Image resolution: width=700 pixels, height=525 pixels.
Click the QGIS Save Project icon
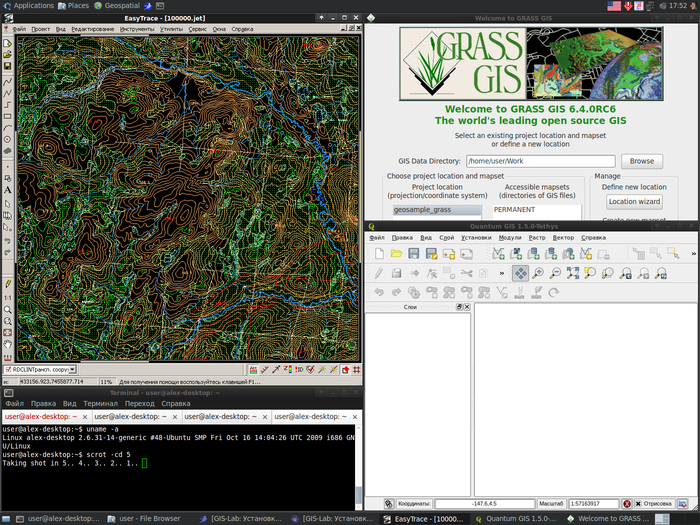[x=411, y=255]
